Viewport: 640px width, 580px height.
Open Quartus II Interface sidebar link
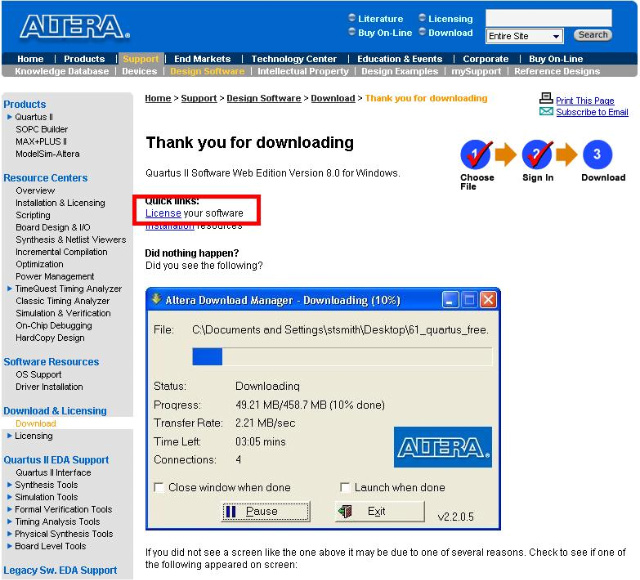(53, 473)
